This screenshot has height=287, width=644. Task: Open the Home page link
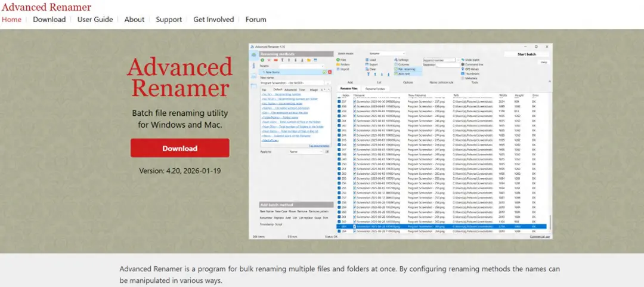coord(11,19)
